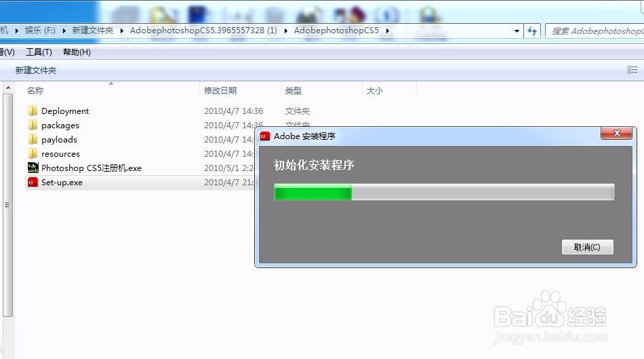Select the payloads file name text
Screen dimensions: 644x359
point(59,139)
